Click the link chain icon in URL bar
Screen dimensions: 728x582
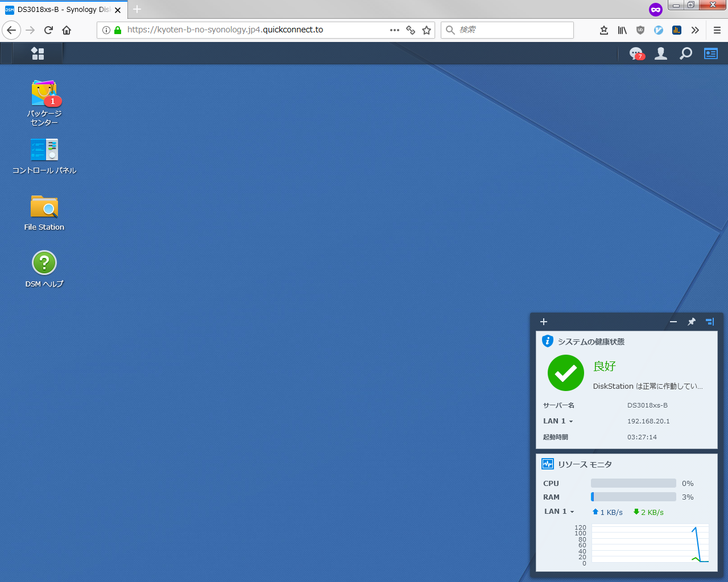click(x=411, y=30)
